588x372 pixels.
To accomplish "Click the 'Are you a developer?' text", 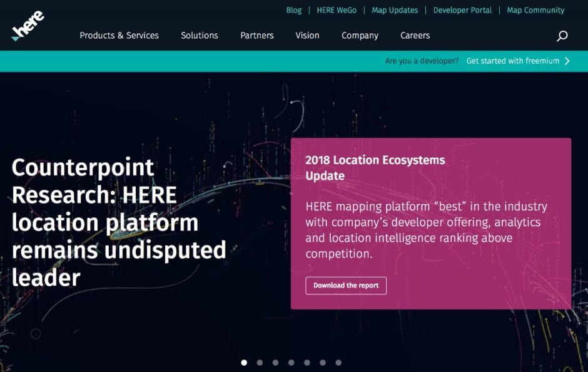I will click(422, 61).
